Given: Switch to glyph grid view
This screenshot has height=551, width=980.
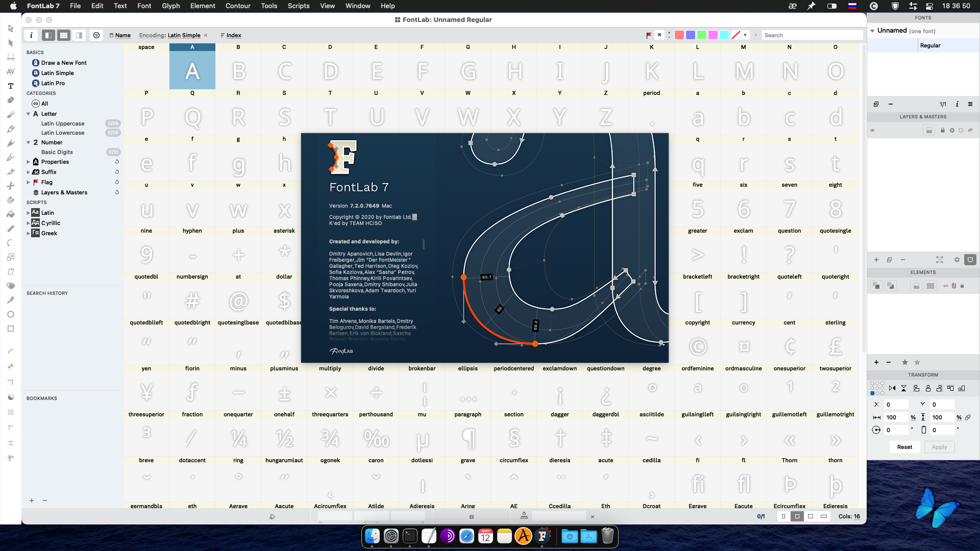Looking at the screenshot, I should coord(64,35).
